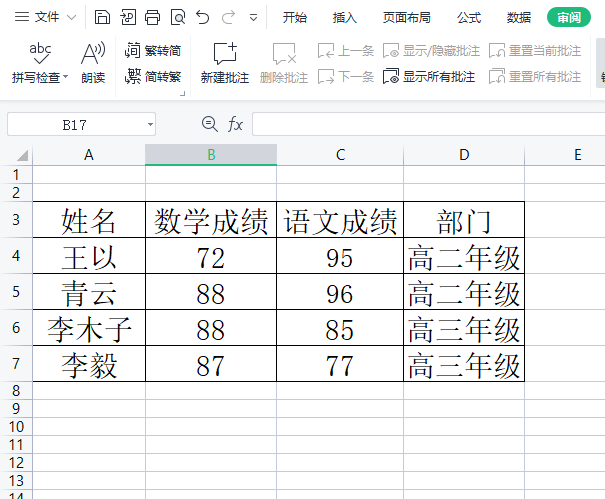Screen dimensions: 605x499
Task: Open the 文件 menu
Action: point(47,17)
